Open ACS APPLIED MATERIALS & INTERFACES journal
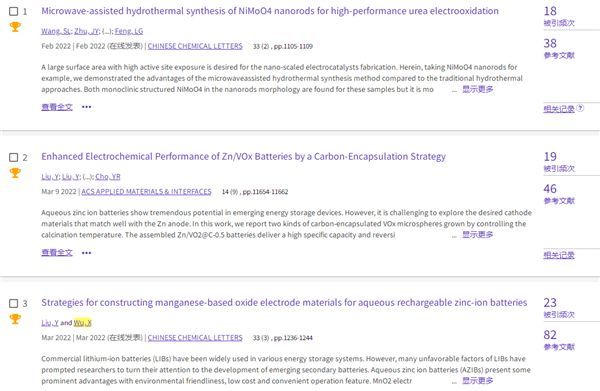 [146, 192]
